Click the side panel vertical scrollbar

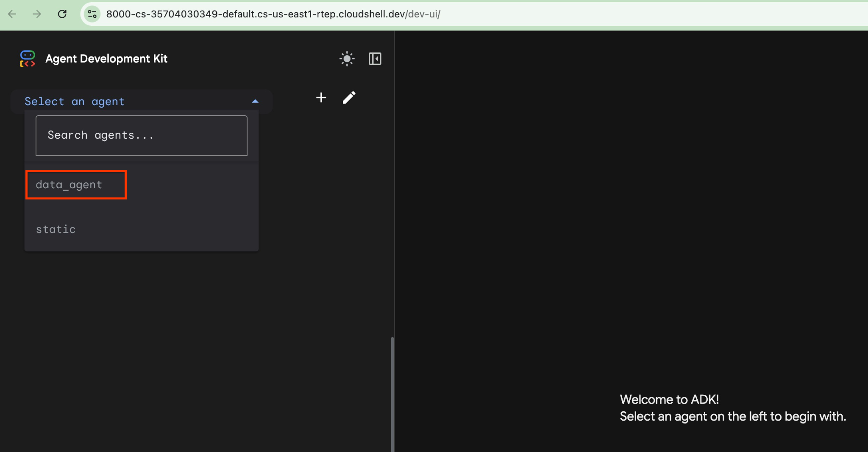(392, 393)
